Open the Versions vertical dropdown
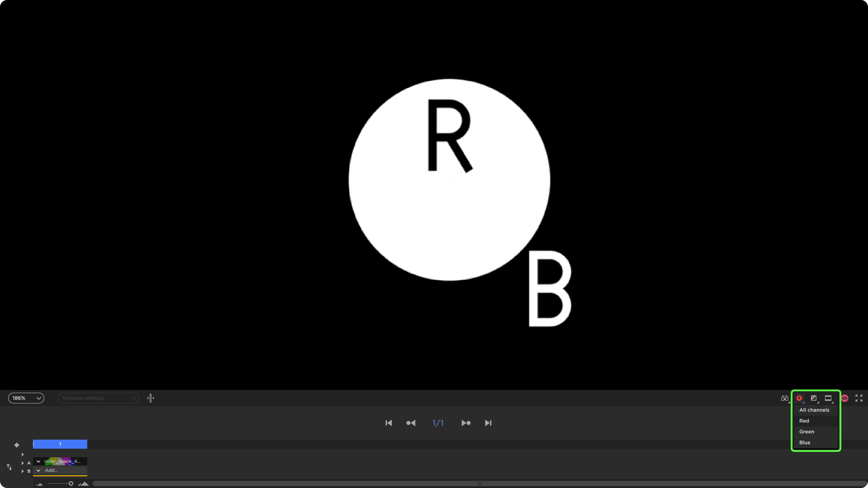Screen dimensions: 868x488 [98, 398]
